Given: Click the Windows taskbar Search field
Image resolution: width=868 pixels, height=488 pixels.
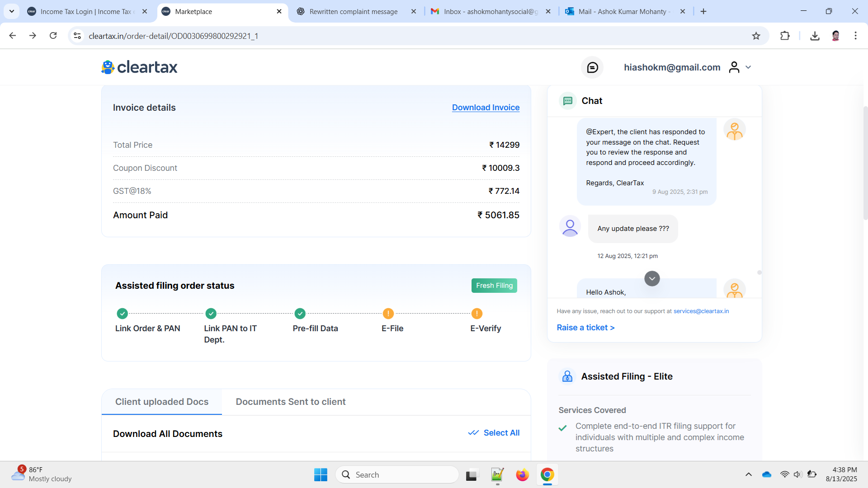Looking at the screenshot, I should [398, 475].
